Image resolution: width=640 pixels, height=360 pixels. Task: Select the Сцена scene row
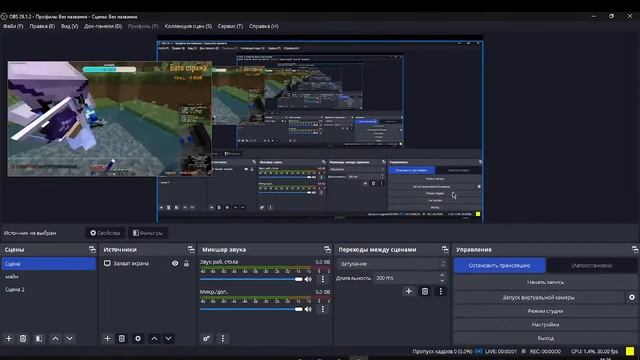[49, 264]
